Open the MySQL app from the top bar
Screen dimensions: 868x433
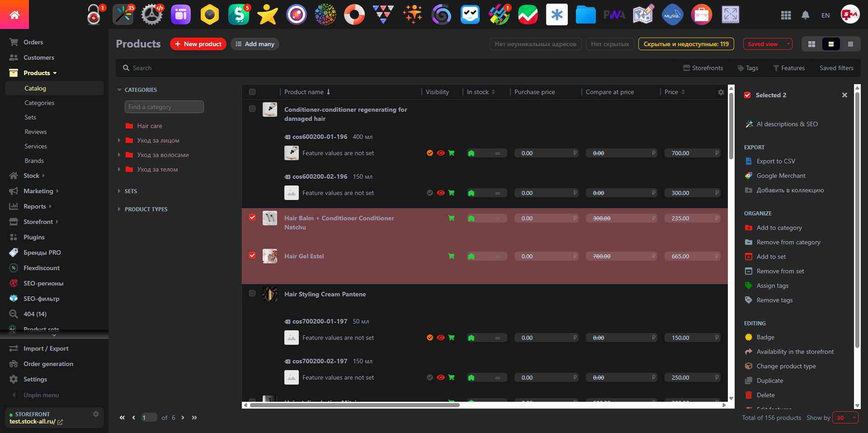pyautogui.click(x=672, y=14)
